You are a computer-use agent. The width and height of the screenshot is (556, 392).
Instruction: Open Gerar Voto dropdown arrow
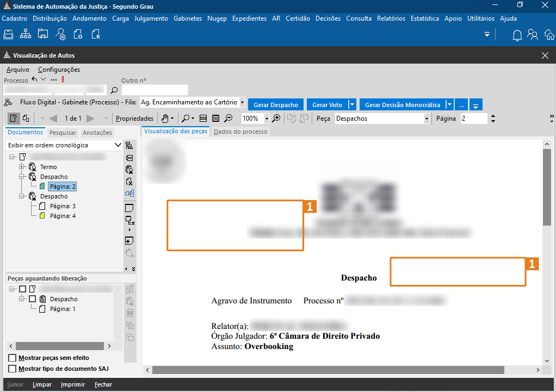[352, 105]
